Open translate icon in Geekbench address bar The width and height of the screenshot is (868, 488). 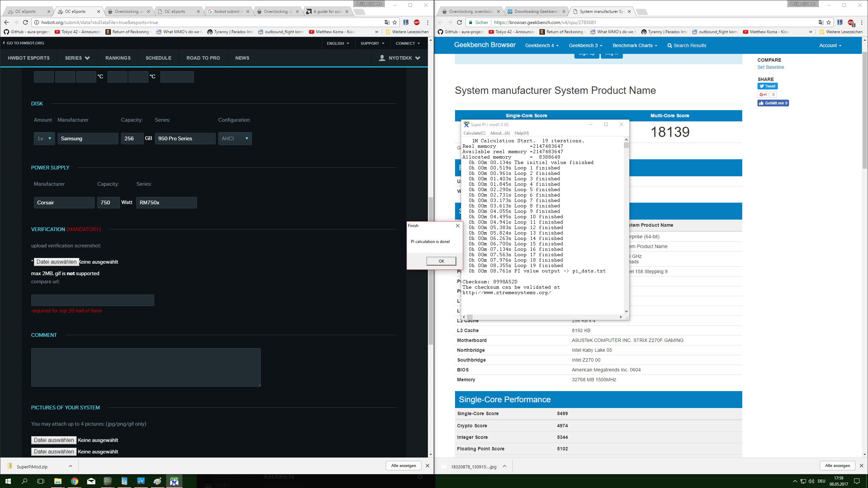(x=821, y=22)
